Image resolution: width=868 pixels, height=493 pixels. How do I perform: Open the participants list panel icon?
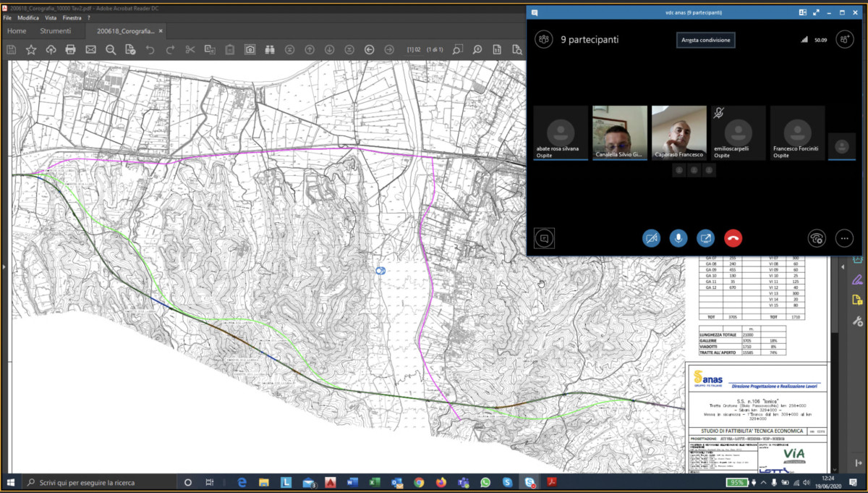(544, 40)
